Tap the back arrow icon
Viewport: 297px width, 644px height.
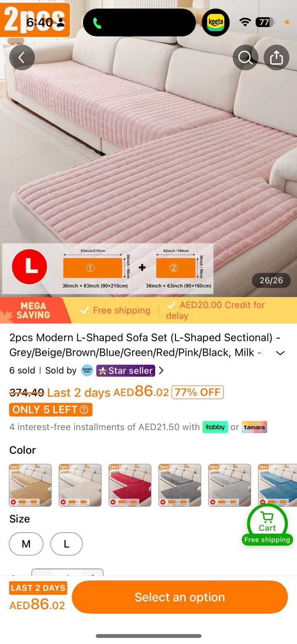point(22,58)
